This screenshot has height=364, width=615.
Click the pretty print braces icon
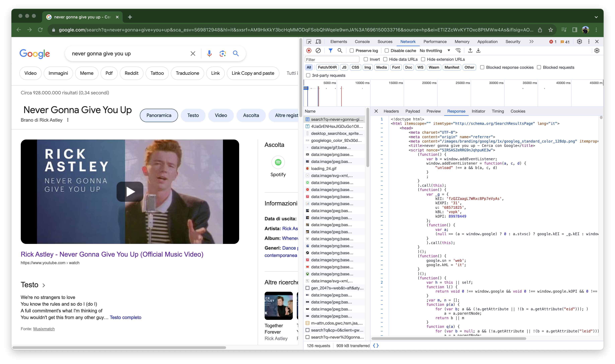[376, 346]
